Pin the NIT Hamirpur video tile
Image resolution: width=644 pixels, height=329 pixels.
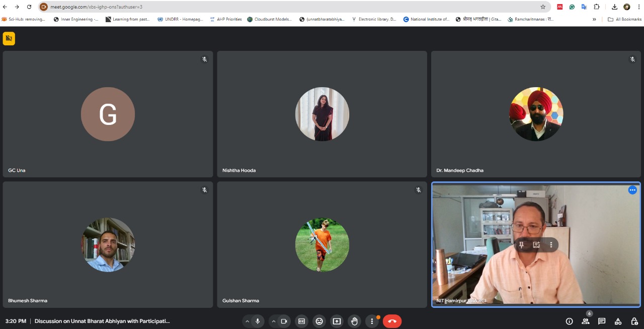click(522, 245)
